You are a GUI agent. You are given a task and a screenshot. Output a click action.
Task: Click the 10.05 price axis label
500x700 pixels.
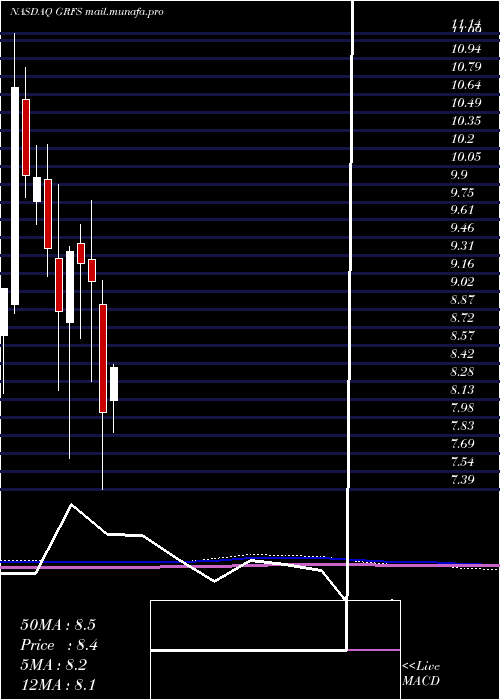(466, 156)
